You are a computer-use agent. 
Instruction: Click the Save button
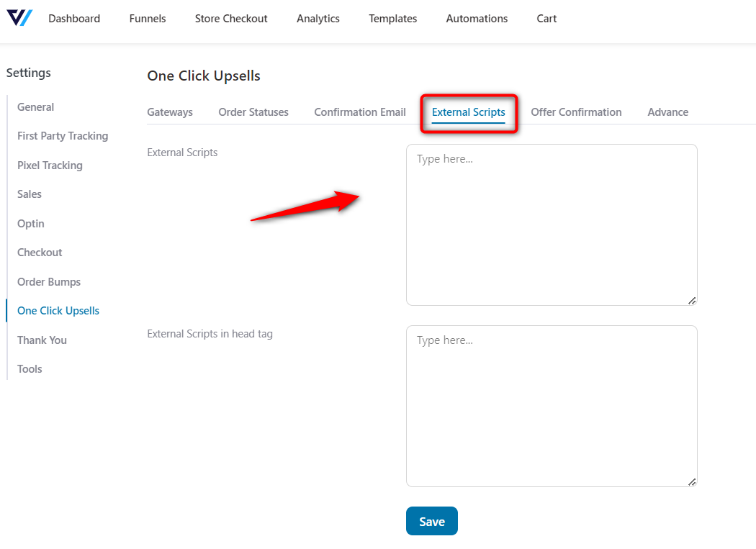[x=431, y=522]
